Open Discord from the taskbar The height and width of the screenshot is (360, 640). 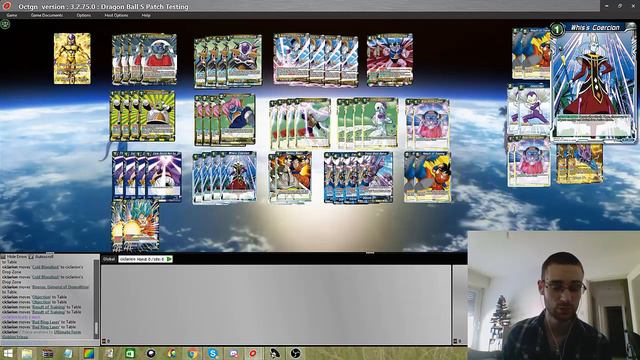[233, 353]
